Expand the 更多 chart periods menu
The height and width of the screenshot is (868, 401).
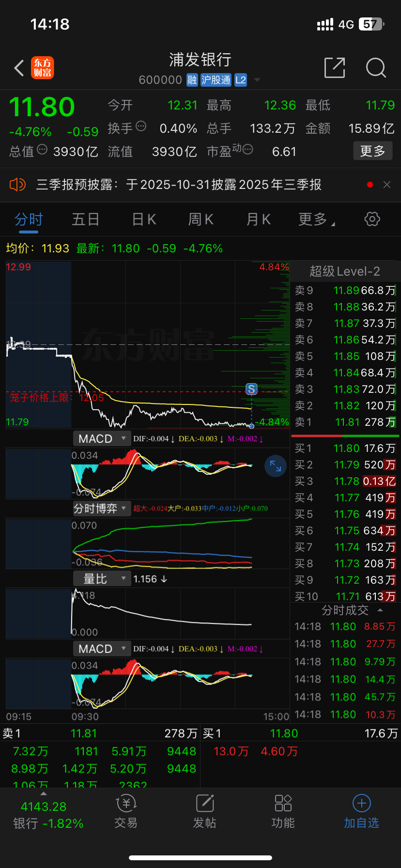click(317, 219)
